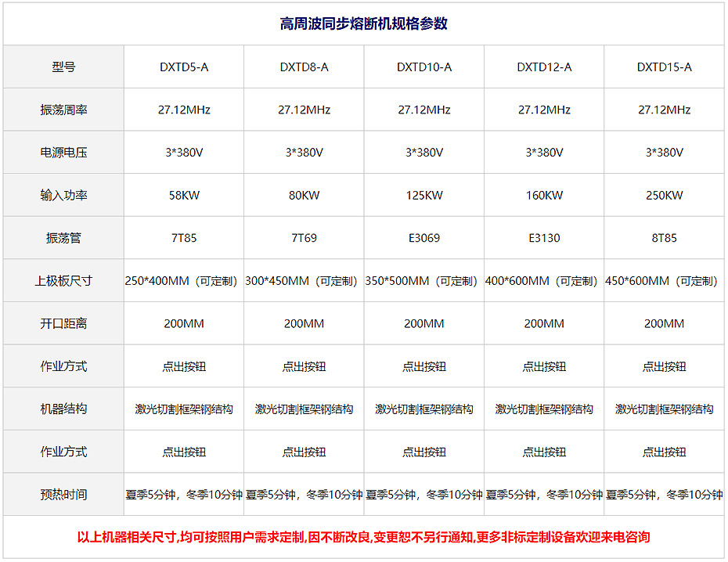Image resolution: width=728 pixels, height=562 pixels.
Task: Select the 电源电压 row label
Action: coord(63,153)
